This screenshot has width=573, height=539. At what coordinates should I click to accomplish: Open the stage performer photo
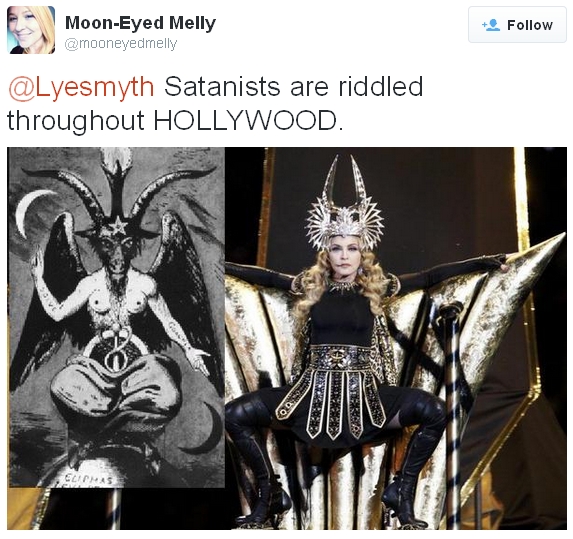pos(396,338)
